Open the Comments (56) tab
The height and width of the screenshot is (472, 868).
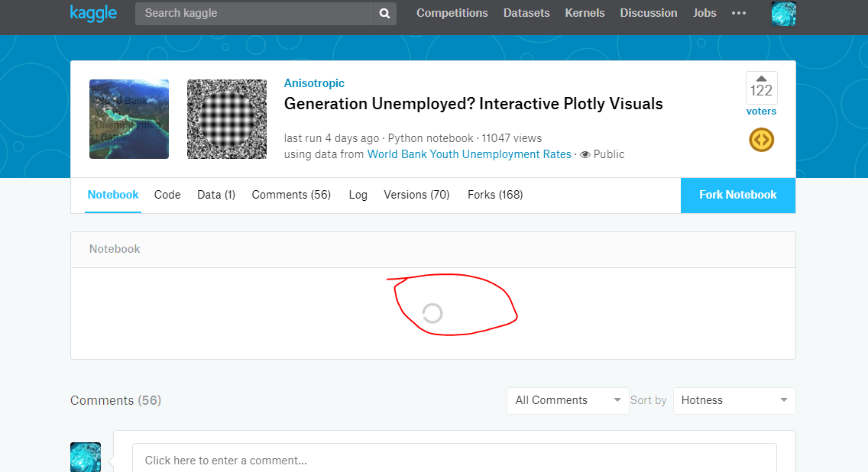point(291,195)
